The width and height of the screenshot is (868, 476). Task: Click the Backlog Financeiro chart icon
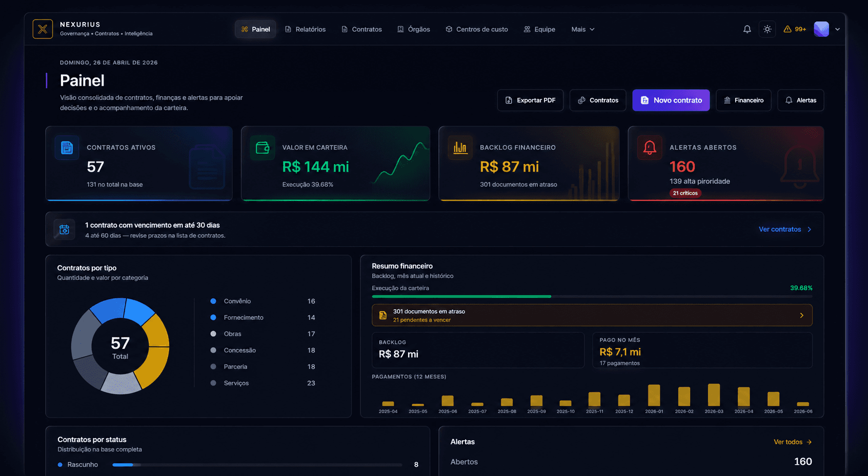460,148
